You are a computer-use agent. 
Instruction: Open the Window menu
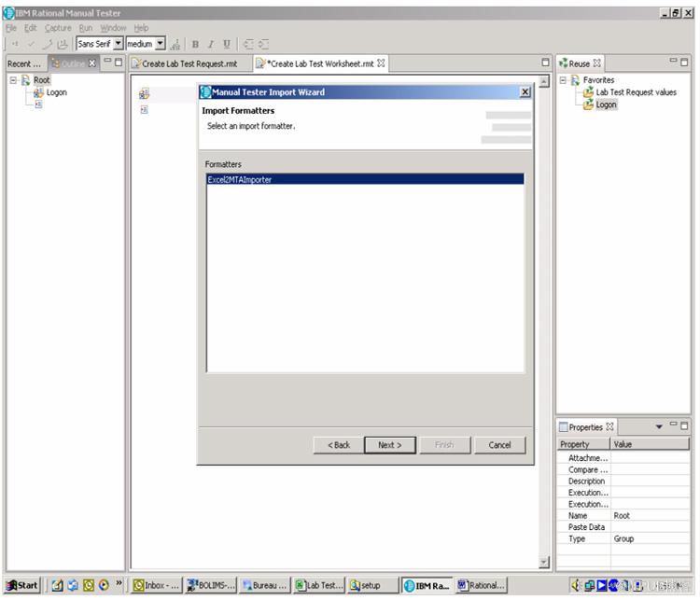[113, 28]
